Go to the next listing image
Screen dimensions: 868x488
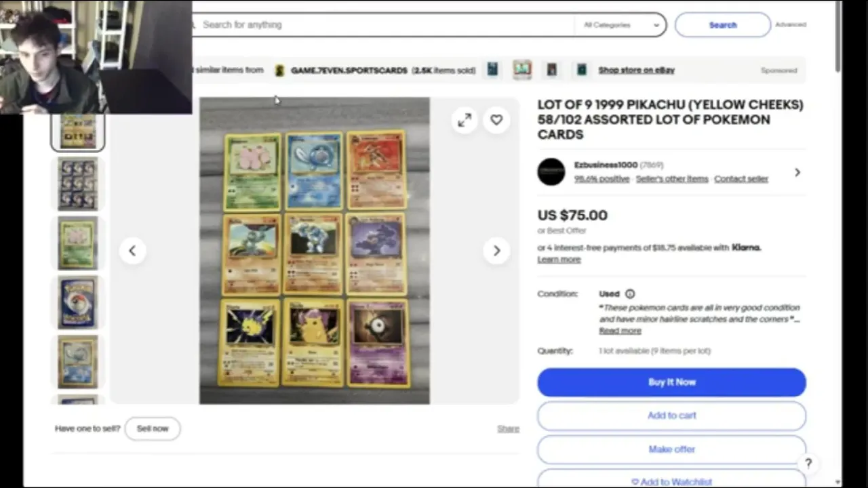pyautogui.click(x=496, y=251)
